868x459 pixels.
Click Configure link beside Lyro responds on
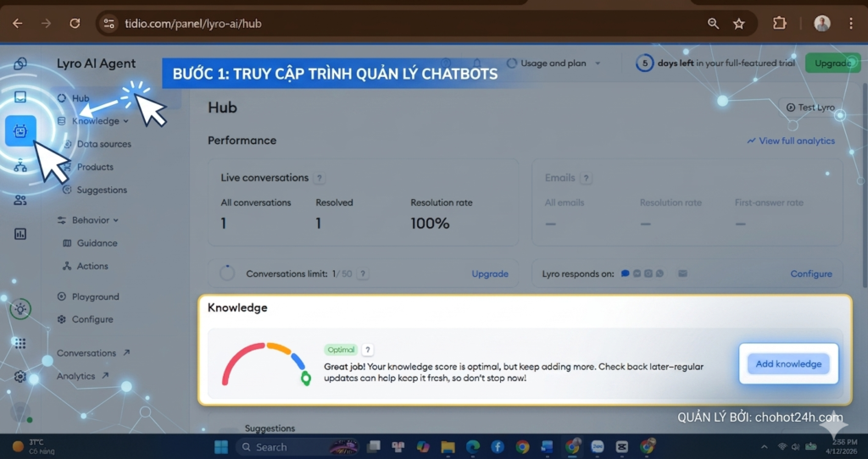pos(811,274)
